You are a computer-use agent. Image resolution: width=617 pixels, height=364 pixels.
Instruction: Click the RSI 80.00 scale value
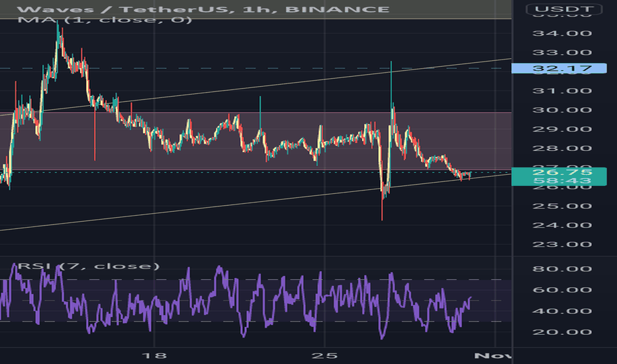(562, 269)
